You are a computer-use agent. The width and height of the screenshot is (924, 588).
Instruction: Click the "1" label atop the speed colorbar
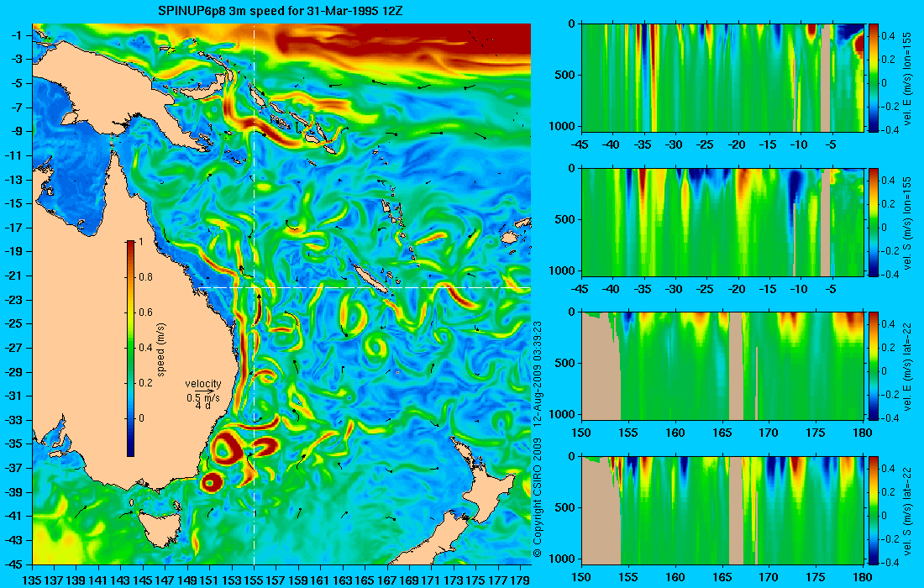[x=141, y=242]
